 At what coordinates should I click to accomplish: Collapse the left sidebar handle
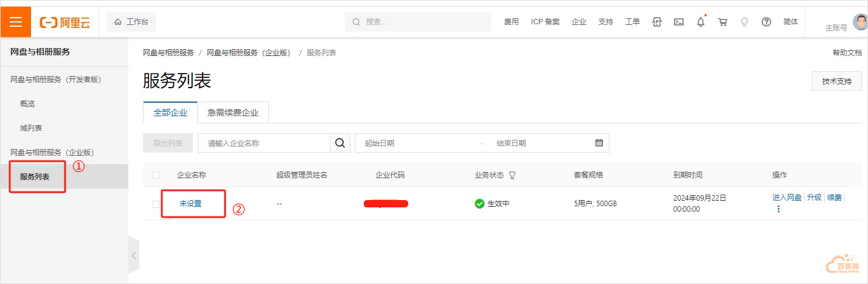pos(134,256)
